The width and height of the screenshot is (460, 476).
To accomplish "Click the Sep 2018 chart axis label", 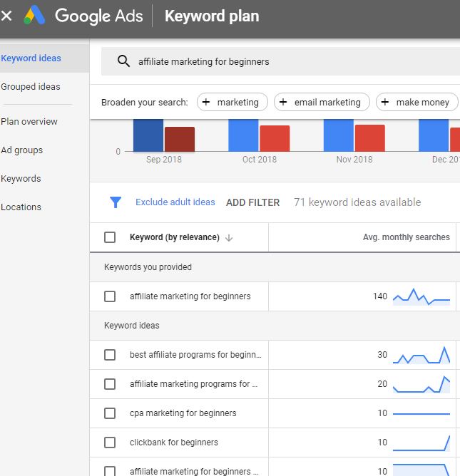I will coord(164,160).
